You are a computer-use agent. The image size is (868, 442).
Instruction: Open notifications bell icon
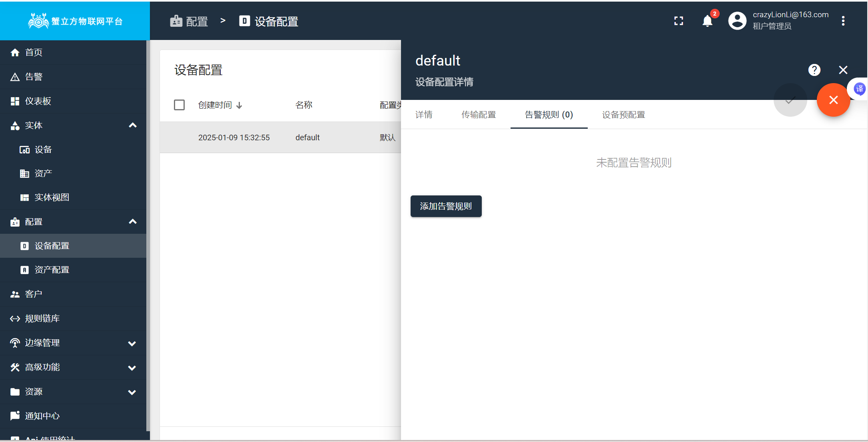707,21
